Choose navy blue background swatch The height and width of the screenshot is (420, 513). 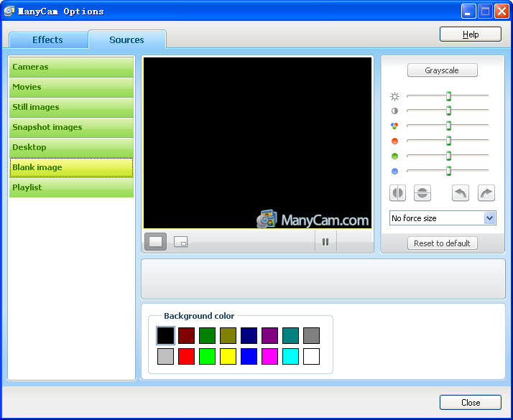249,336
